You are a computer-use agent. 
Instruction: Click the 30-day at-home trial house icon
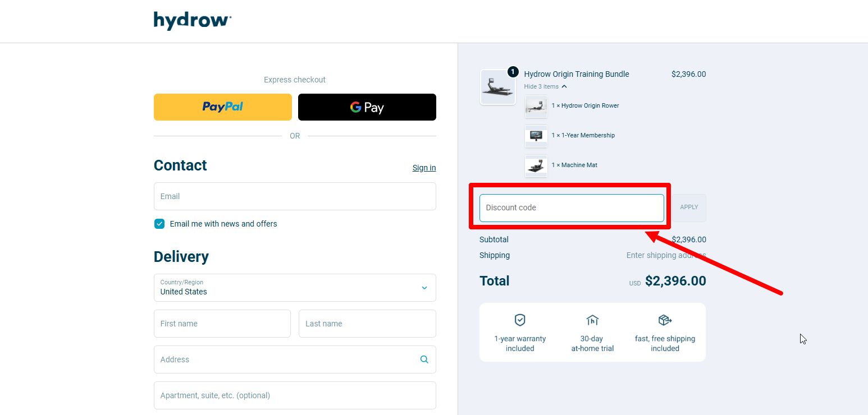coord(592,320)
